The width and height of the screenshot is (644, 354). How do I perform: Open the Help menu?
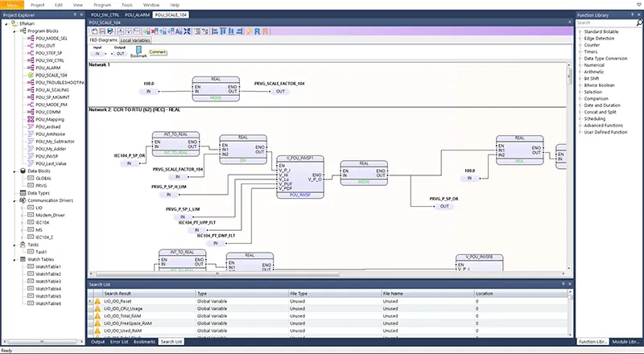pos(175,5)
